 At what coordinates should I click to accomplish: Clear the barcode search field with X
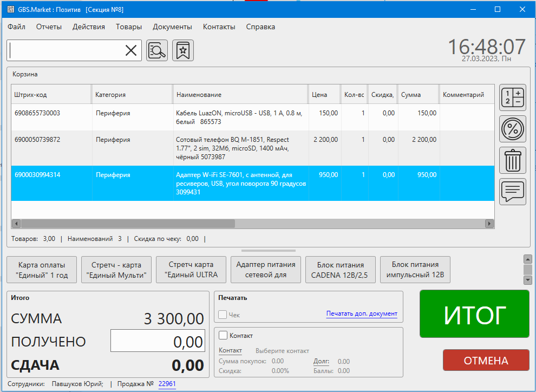(131, 50)
